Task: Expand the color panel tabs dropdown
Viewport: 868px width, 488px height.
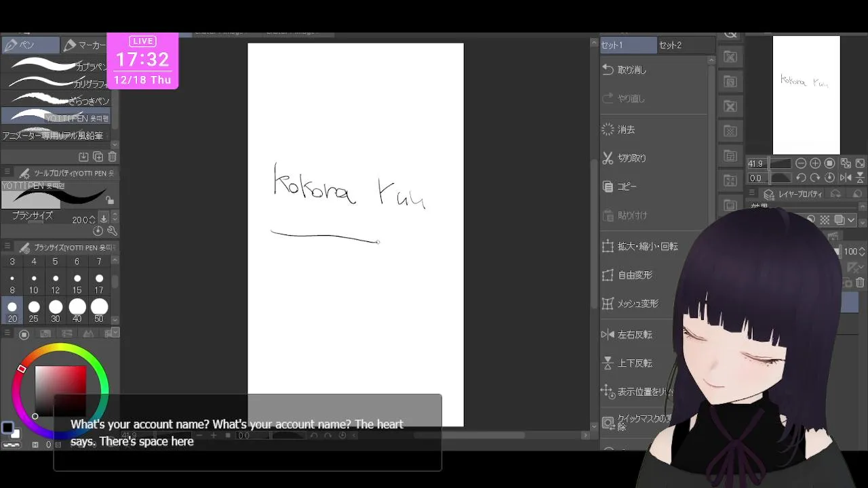Action: pos(115,333)
